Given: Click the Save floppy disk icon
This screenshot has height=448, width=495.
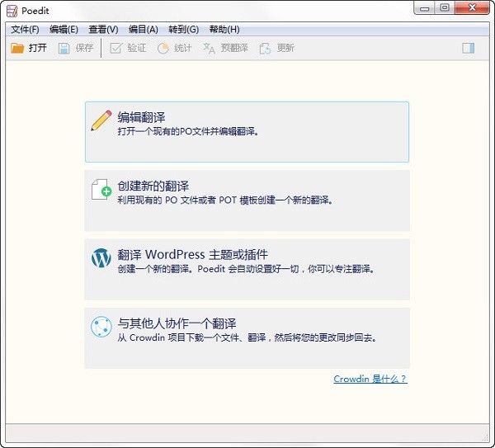Looking at the screenshot, I should [x=64, y=48].
